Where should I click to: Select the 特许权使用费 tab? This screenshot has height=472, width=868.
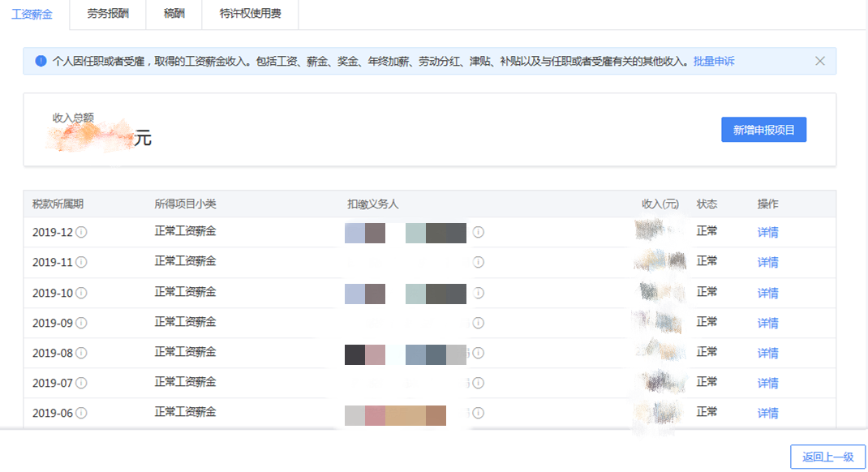click(x=250, y=14)
